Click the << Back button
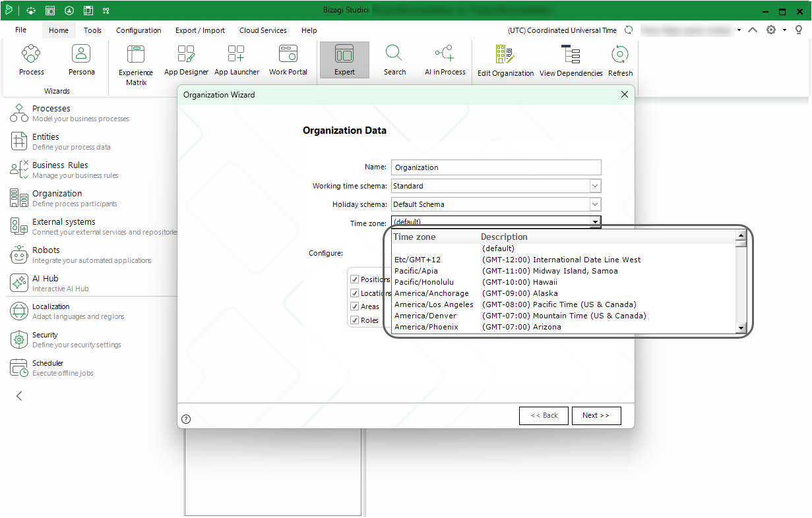 (544, 415)
